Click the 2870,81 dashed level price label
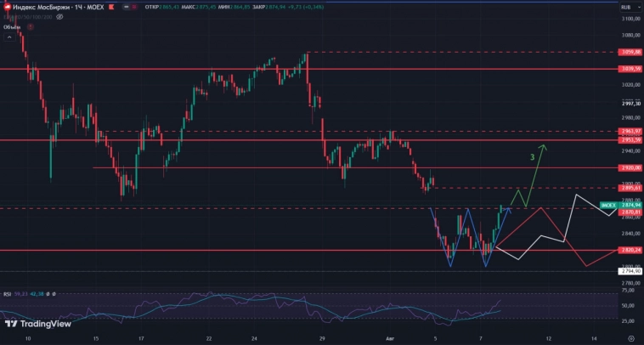Screen dimensions: 644x345 tap(631, 212)
